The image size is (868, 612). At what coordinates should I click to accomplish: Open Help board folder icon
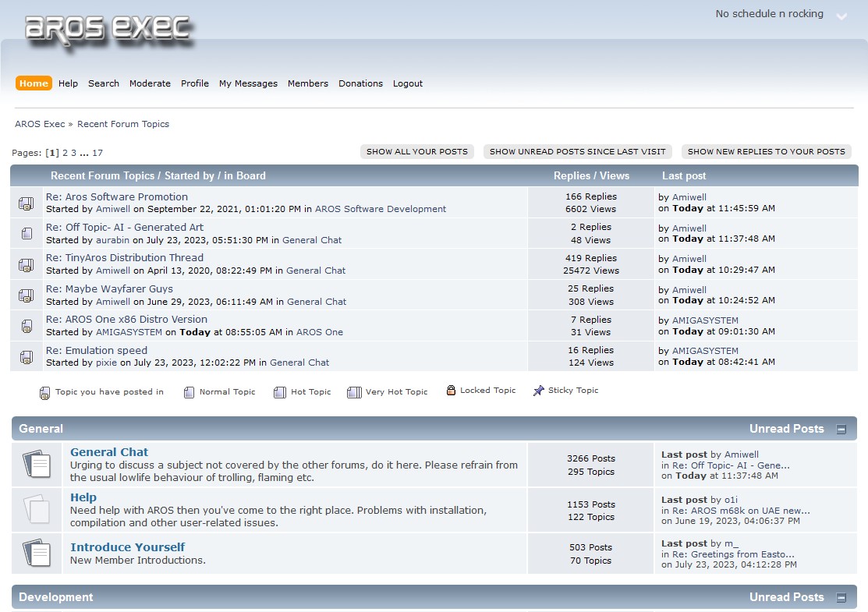click(x=37, y=510)
